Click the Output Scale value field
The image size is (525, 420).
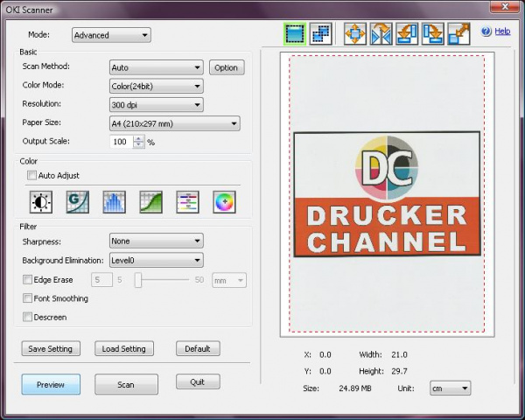(x=122, y=142)
